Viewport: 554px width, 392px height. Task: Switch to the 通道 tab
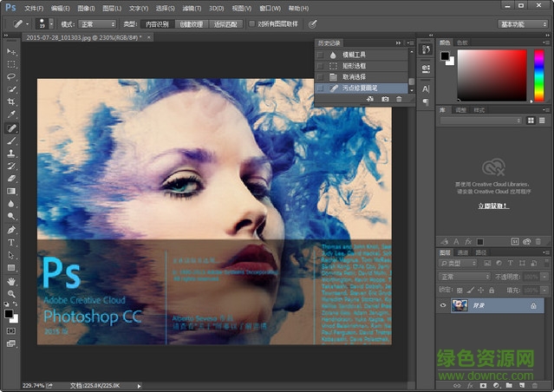coord(463,252)
